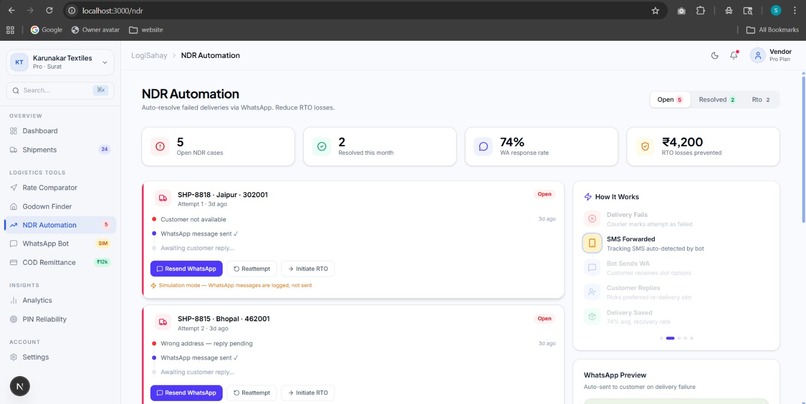Viewport: 806px width, 404px height.
Task: Go back in browser
Action: [11, 10]
